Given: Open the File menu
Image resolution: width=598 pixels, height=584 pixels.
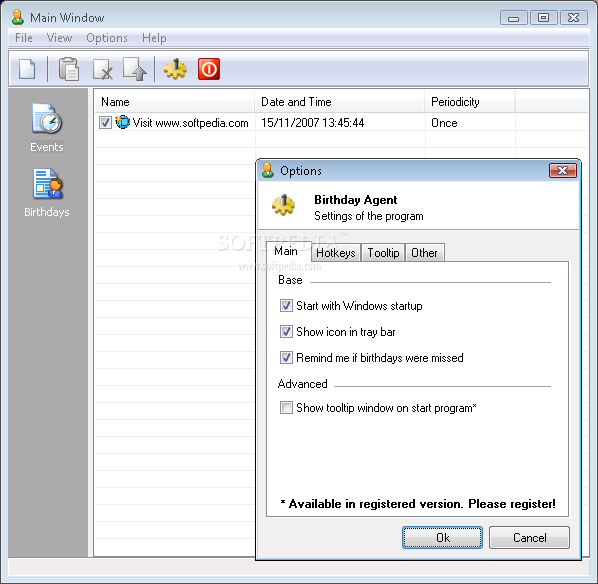Looking at the screenshot, I should (24, 38).
